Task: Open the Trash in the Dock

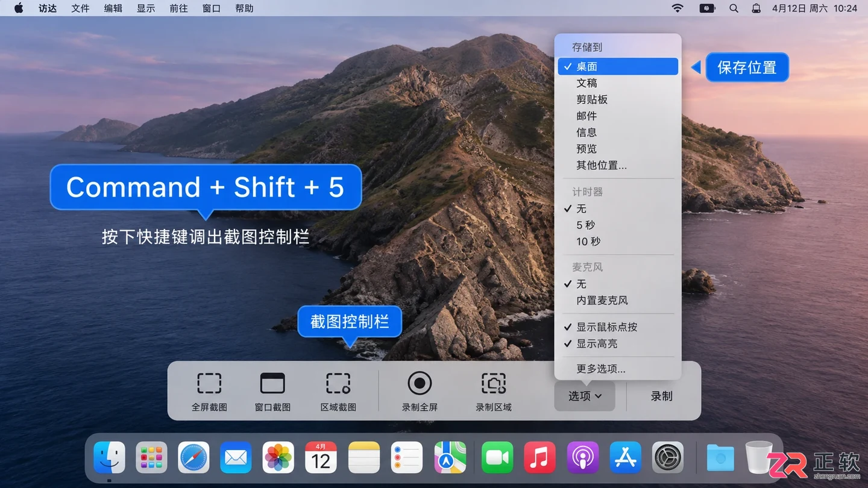Action: pos(759,457)
